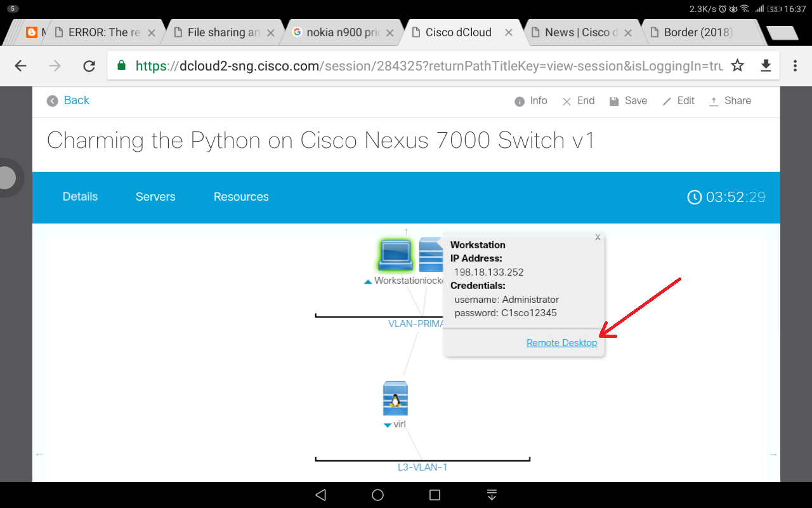This screenshot has height=508, width=812.
Task: Open the Chrome three-dot menu
Action: (x=794, y=65)
